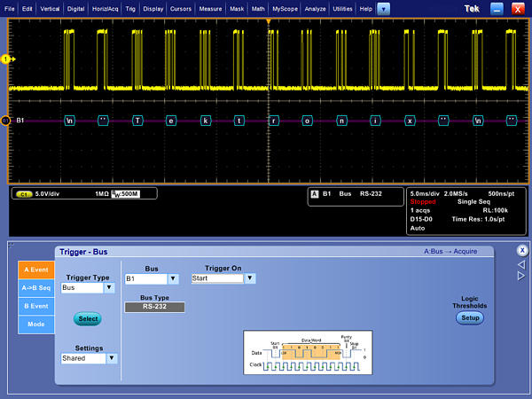Viewport: 532px width, 399px height.
Task: Click the upper left-pointing triangle arrow on panel
Action: [x=522, y=264]
